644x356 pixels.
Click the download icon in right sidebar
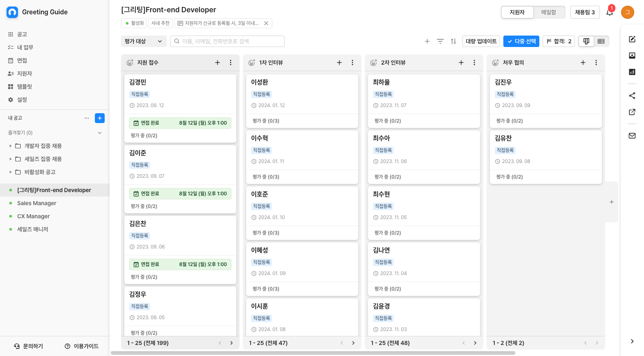[632, 56]
